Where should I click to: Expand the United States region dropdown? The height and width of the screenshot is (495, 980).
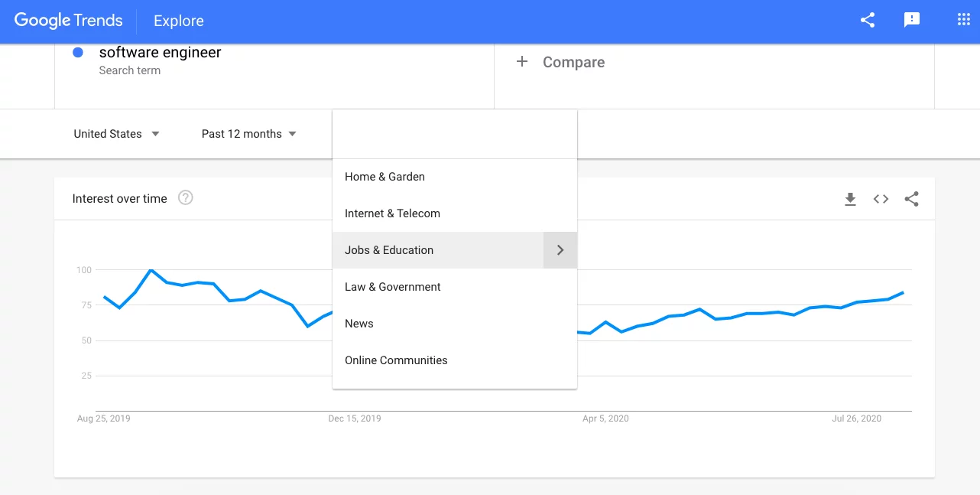pos(117,134)
